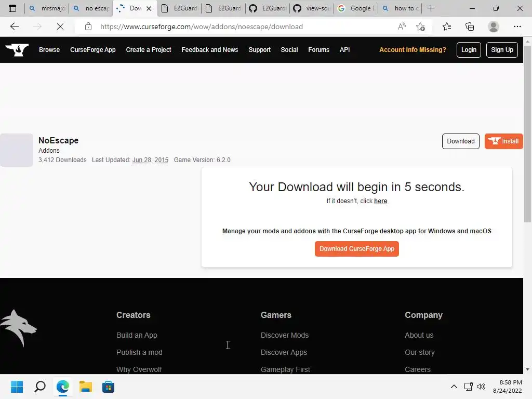Image resolution: width=532 pixels, height=399 pixels.
Task: Open the browser profile avatar
Action: (x=494, y=26)
